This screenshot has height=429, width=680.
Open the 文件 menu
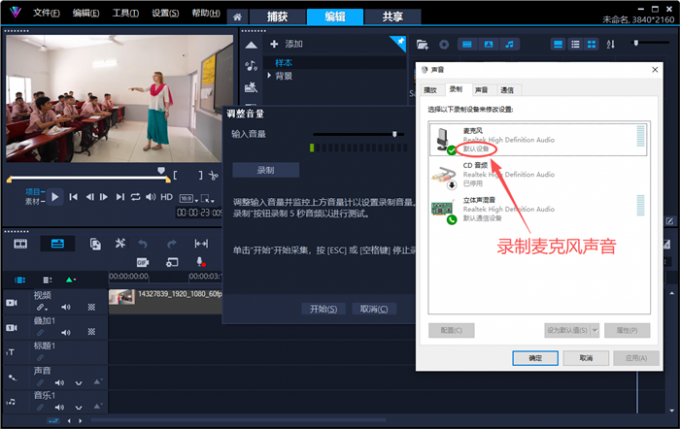[46, 13]
